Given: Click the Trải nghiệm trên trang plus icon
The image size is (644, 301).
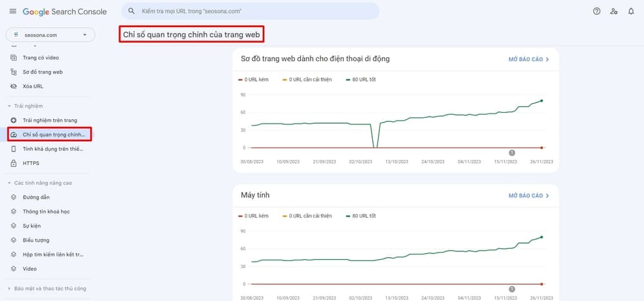Looking at the screenshot, I should pos(14,120).
